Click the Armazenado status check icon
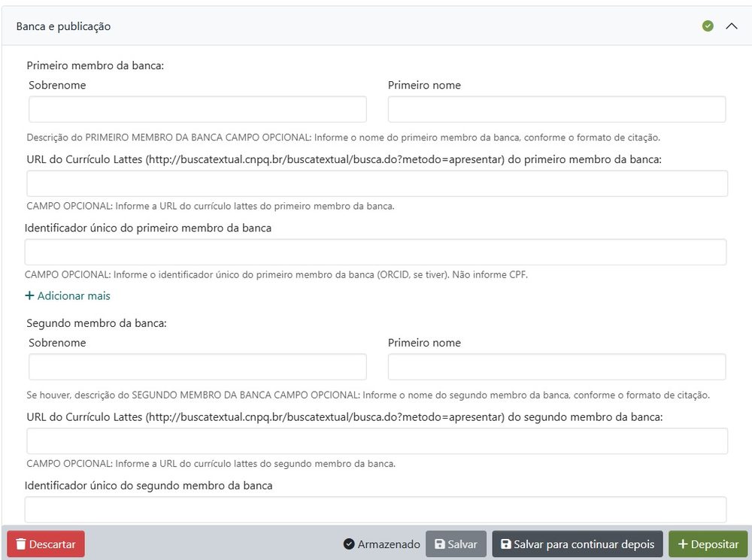This screenshot has height=560, width=752. point(349,544)
